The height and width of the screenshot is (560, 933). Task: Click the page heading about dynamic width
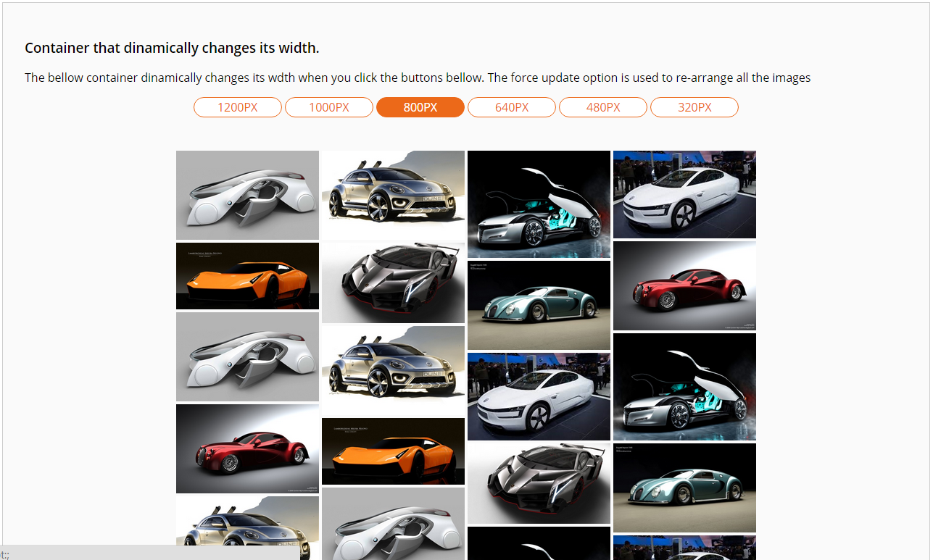(172, 48)
